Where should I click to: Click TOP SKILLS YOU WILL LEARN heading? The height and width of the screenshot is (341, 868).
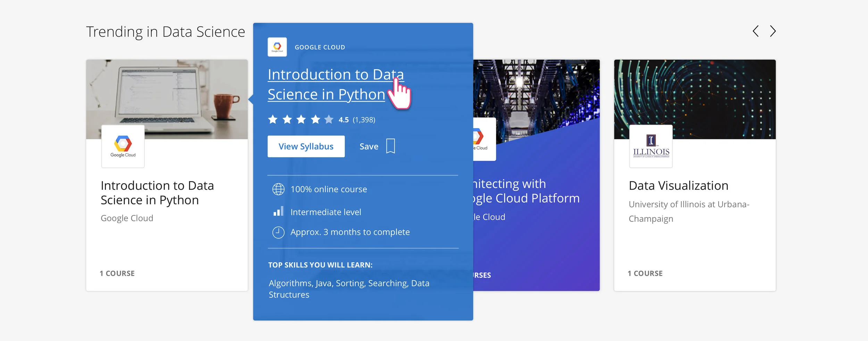tap(320, 265)
